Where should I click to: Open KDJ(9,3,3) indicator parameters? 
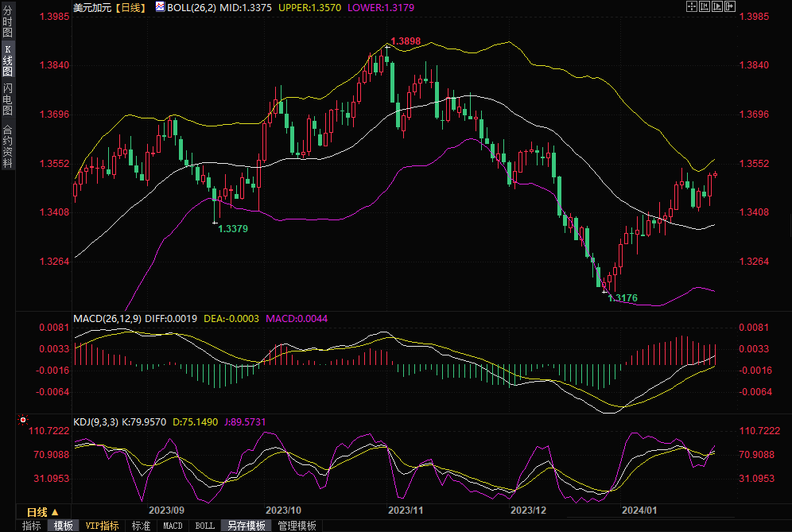click(95, 421)
